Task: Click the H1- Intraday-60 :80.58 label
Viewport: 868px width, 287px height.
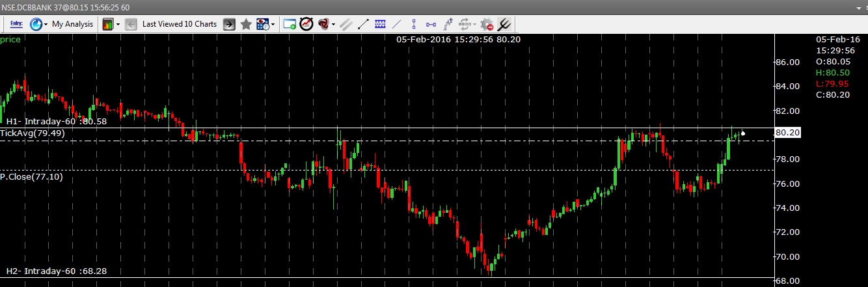Action: pyautogui.click(x=57, y=121)
